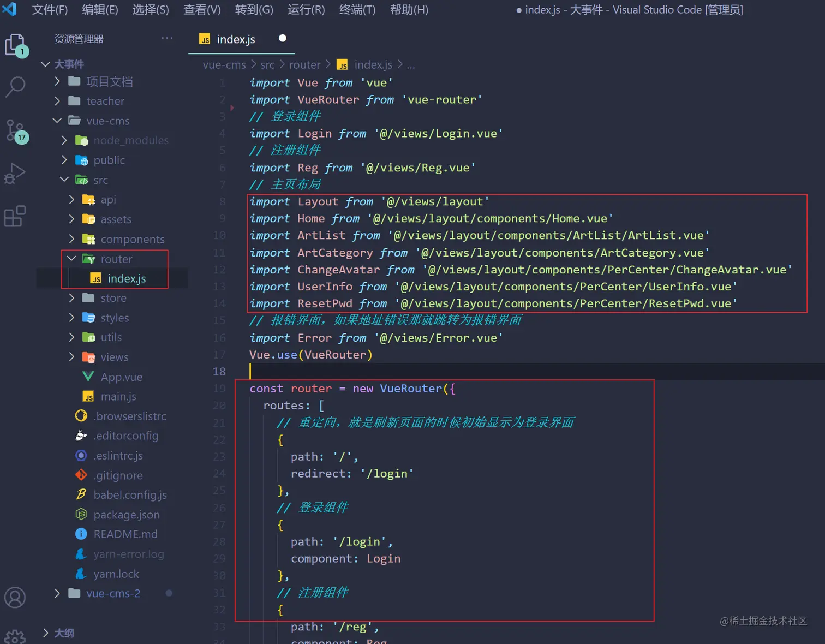Screen dimensions: 825x644
Task: Place cursor on 'Vue.use(VueRouter)' code line
Action: (311, 355)
